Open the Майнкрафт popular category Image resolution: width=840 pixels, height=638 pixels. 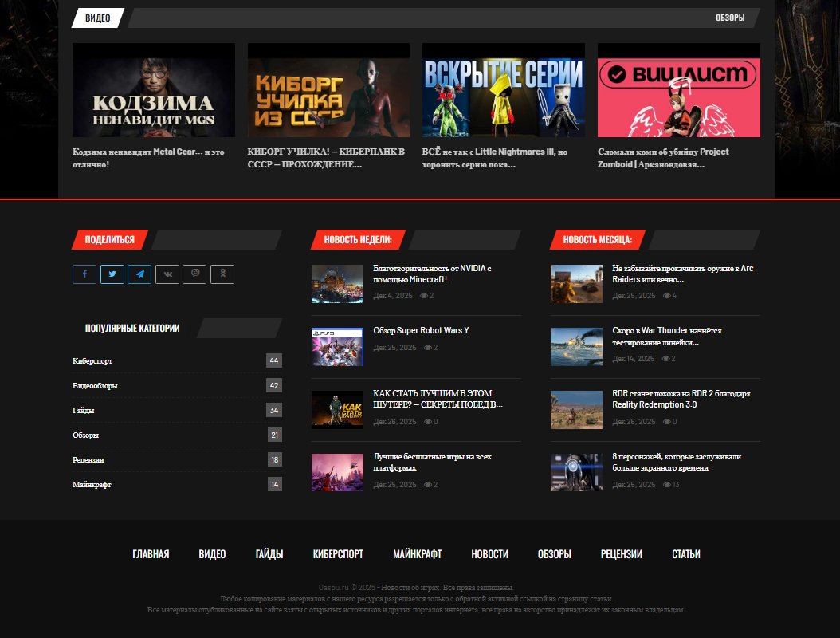pos(92,485)
